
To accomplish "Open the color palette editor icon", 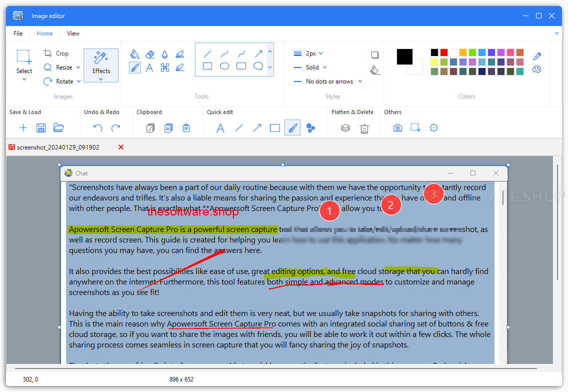I will pyautogui.click(x=537, y=69).
